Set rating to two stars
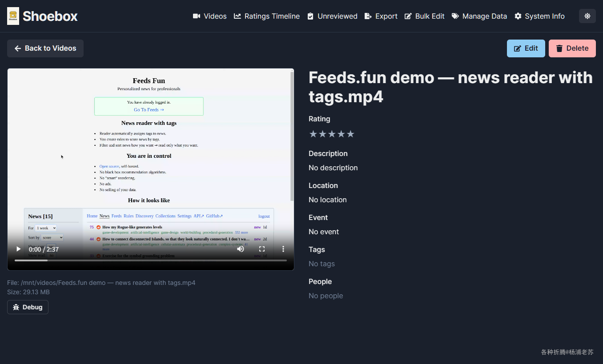Screen dimensions: 603x364 pyautogui.click(x=322, y=134)
